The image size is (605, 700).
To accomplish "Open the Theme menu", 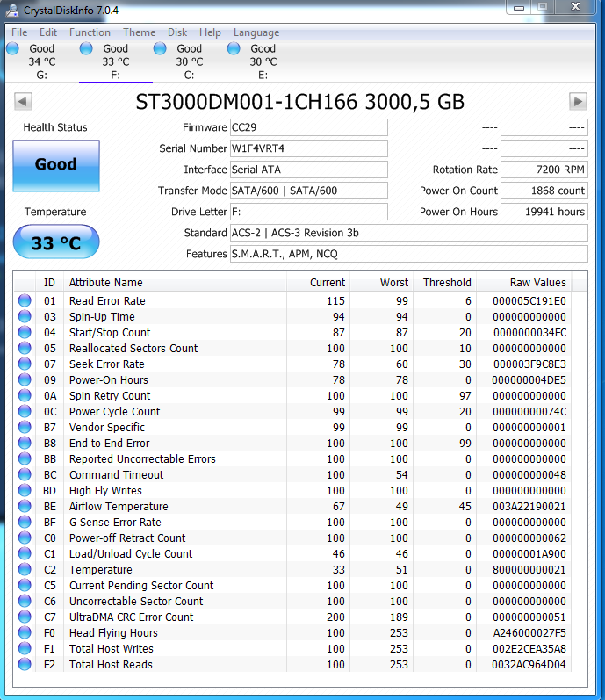I will (x=139, y=32).
